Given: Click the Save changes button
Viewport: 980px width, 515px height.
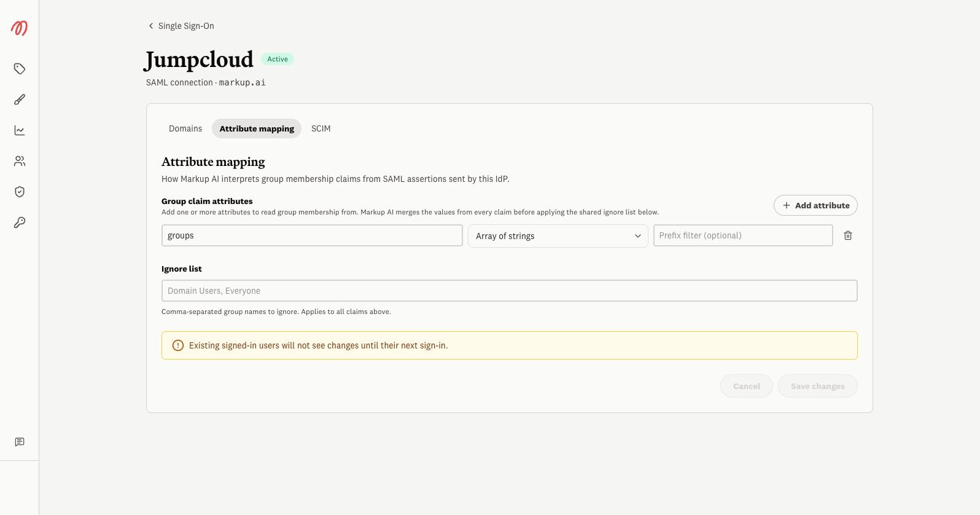Looking at the screenshot, I should click(x=818, y=386).
